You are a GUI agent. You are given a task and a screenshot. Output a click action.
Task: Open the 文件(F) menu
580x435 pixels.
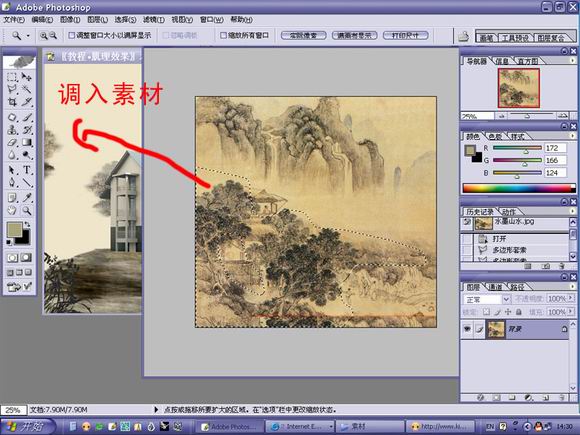click(x=14, y=20)
